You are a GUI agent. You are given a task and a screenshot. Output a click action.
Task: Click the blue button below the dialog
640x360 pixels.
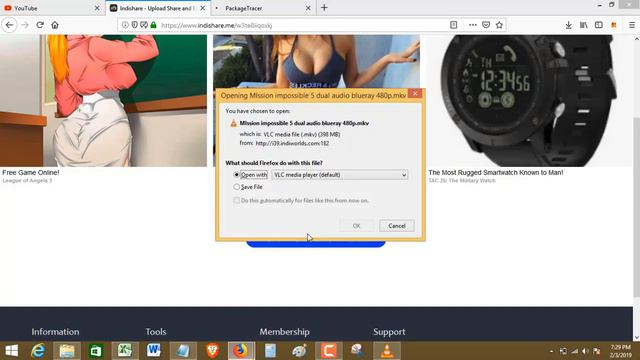[316, 244]
